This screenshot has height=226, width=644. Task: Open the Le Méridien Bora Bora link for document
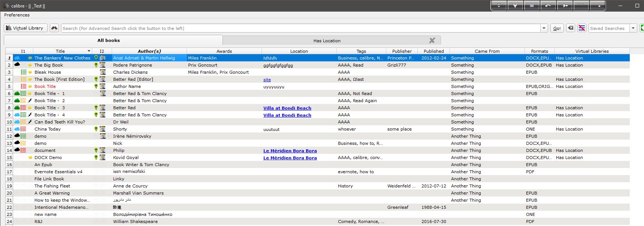pyautogui.click(x=290, y=151)
